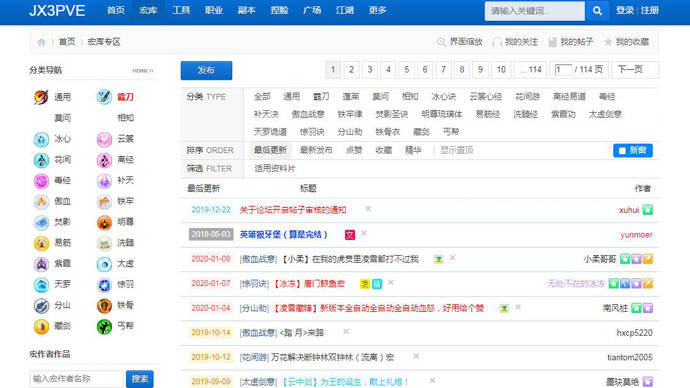The image size is (690, 388).
Task: Click the 登录 login link
Action: pos(625,11)
